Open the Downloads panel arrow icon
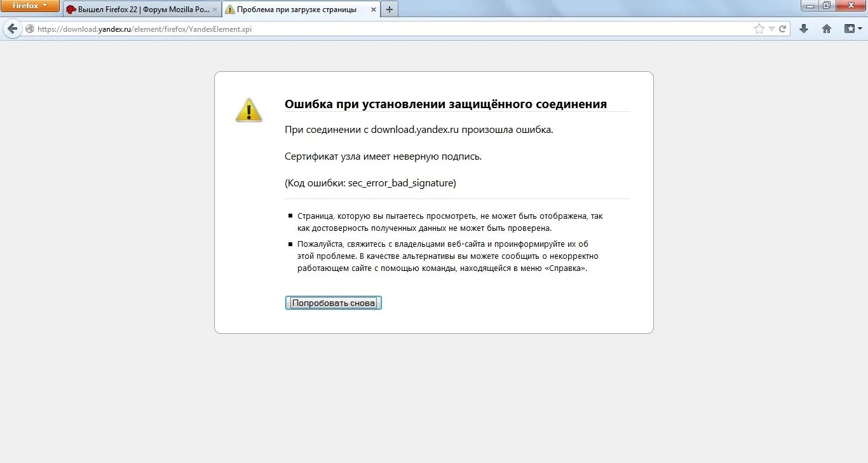This screenshot has height=463, width=868. [x=804, y=29]
